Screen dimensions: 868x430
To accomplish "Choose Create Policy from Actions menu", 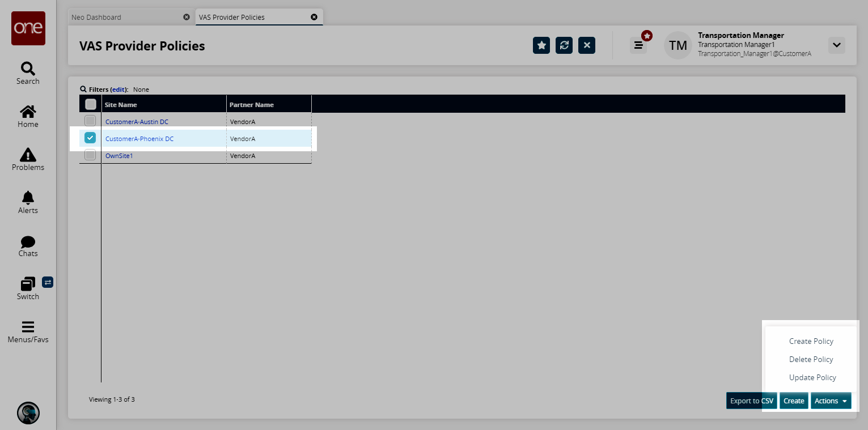I will tap(811, 341).
